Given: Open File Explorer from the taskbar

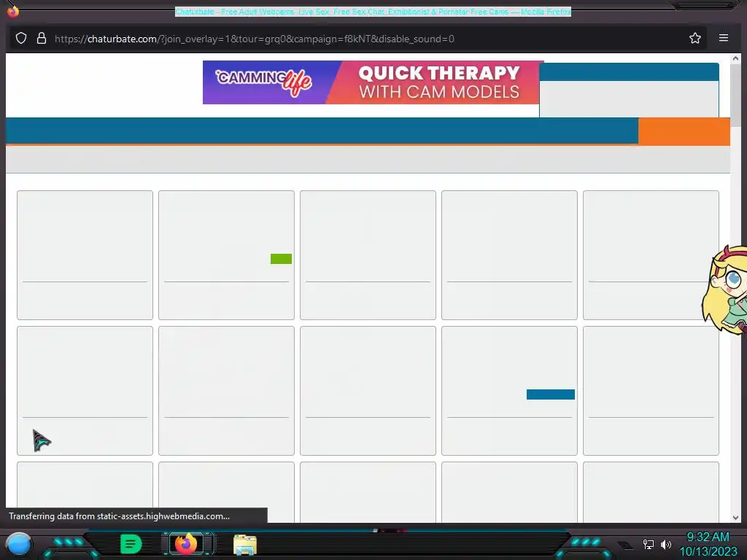Looking at the screenshot, I should click(245, 545).
